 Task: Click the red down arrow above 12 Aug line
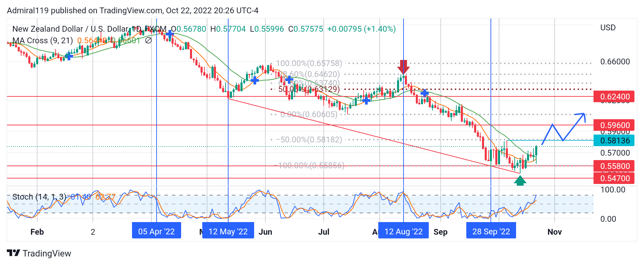404,67
